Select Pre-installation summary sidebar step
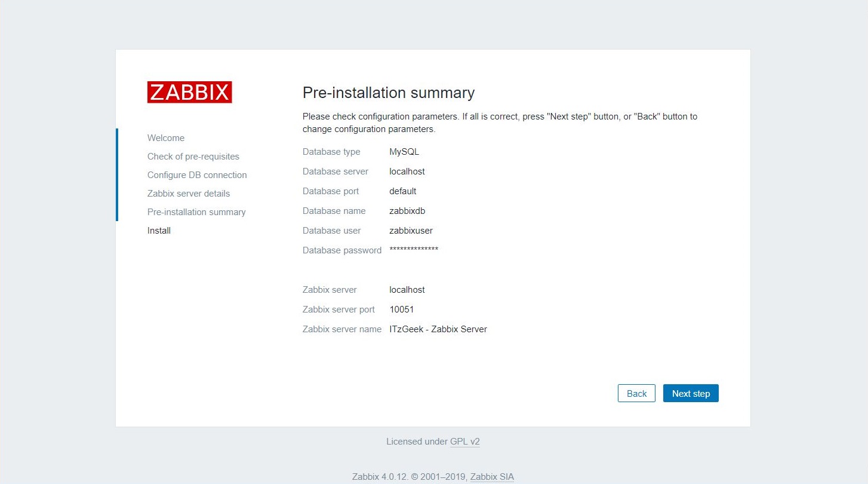 click(x=196, y=212)
